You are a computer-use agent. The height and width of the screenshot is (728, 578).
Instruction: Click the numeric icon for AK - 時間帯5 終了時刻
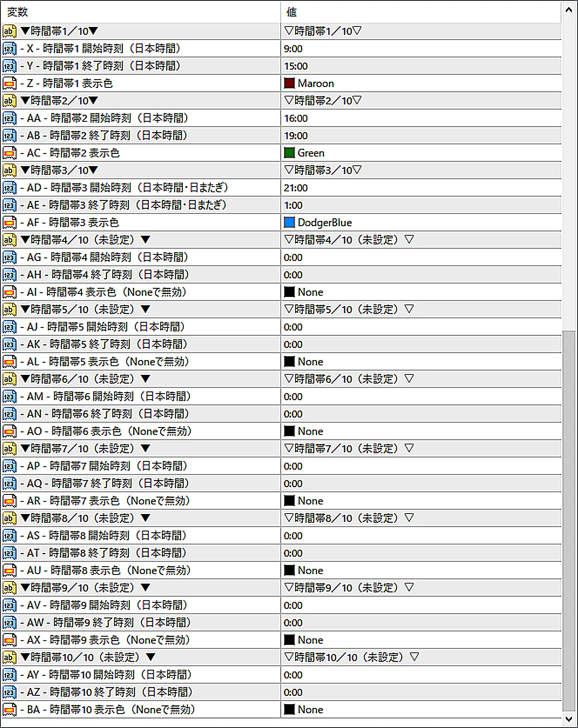(10, 344)
